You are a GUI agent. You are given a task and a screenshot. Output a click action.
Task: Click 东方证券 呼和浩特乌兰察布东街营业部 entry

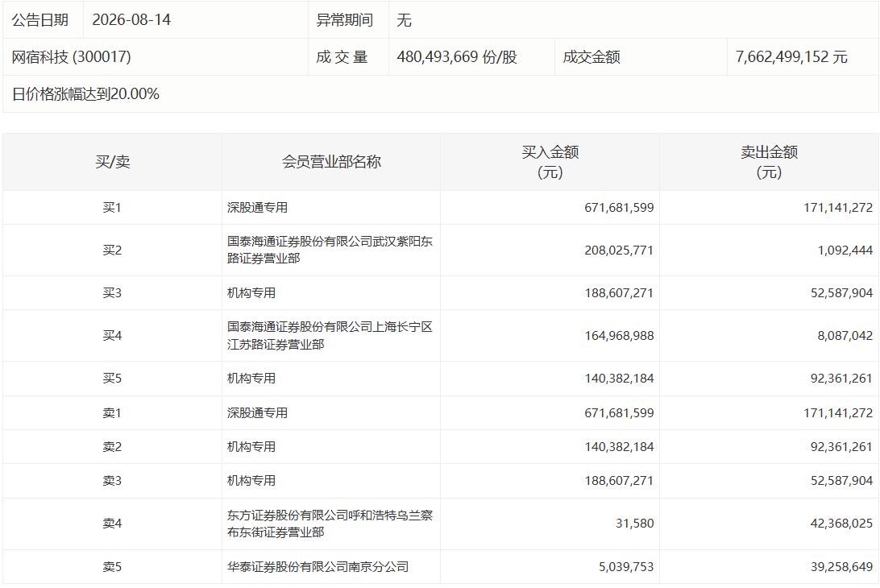point(330,524)
